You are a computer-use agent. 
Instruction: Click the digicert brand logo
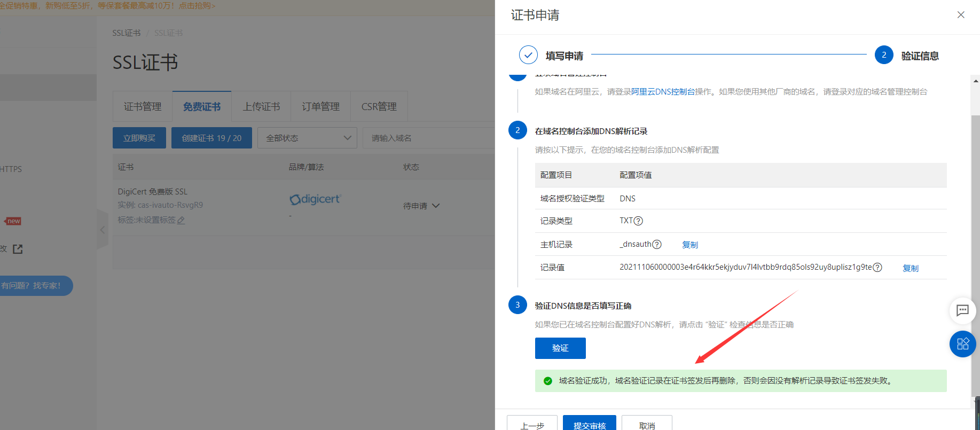coord(315,199)
